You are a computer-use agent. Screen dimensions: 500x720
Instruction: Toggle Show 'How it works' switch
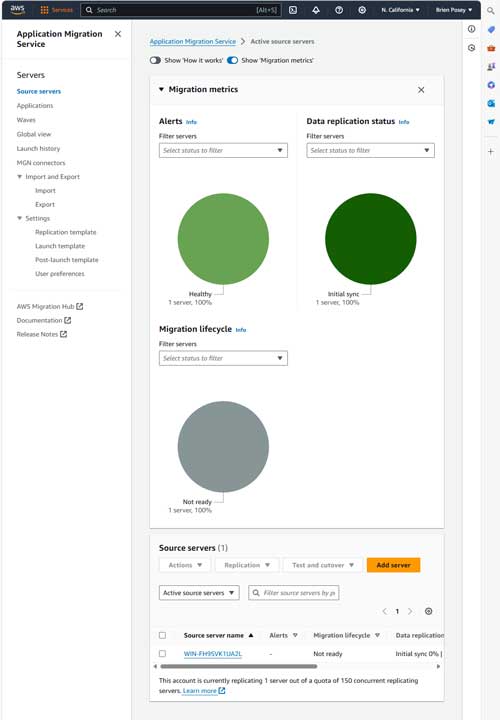click(x=155, y=60)
